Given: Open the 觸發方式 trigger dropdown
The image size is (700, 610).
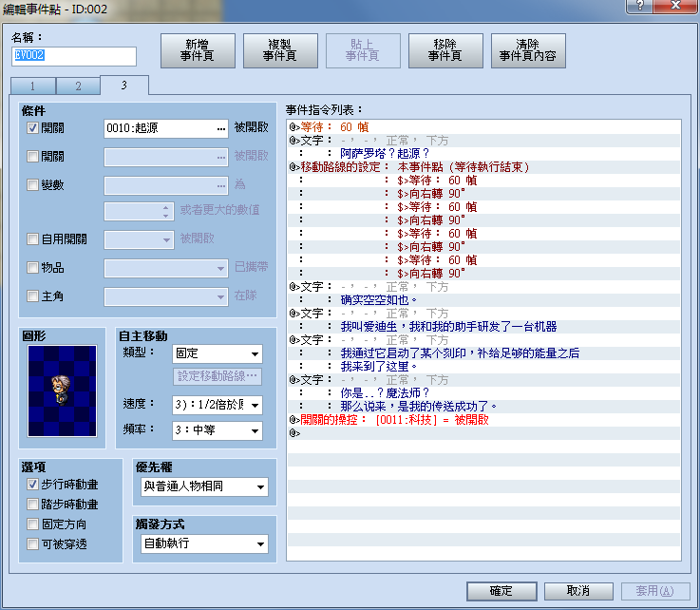Looking at the screenshot, I should pyautogui.click(x=204, y=543).
